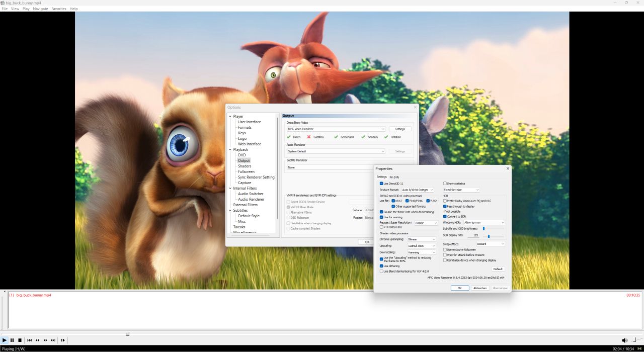Viewport: 644px width, 352px height.
Task: Open the Chroma upsampling dropdown
Action: (422, 239)
